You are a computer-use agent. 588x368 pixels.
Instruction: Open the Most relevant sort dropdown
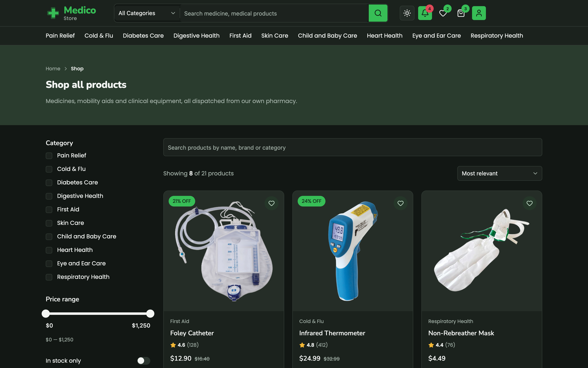500,173
